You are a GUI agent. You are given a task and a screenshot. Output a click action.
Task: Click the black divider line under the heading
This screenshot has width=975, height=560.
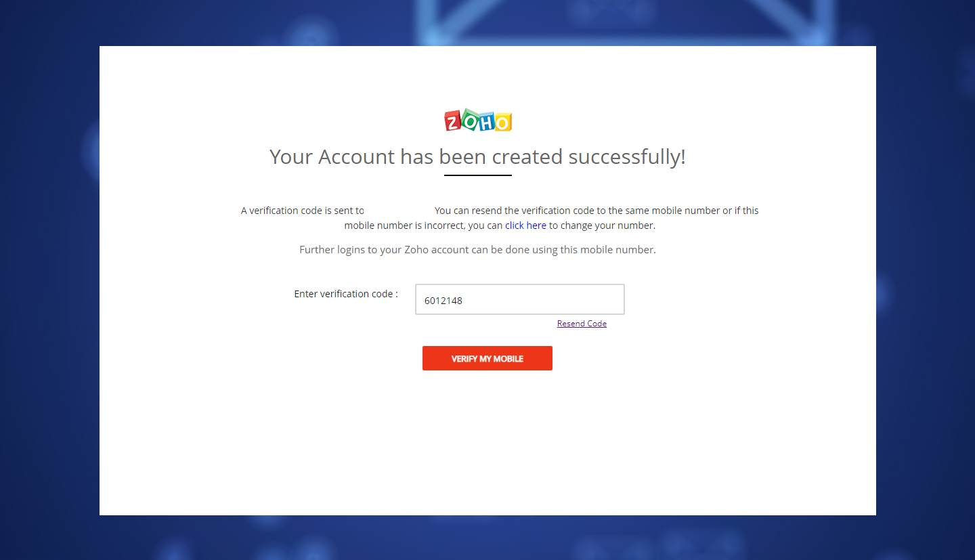478,175
